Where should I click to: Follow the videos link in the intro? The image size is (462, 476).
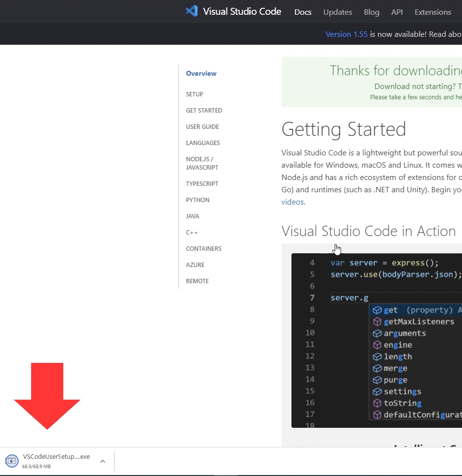(292, 202)
